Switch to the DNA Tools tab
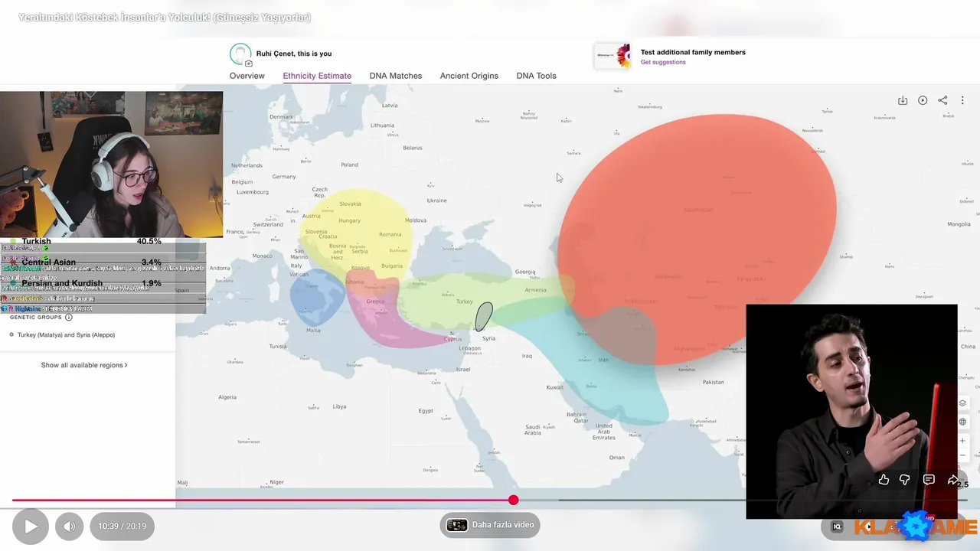This screenshot has height=551, width=980. (x=536, y=76)
